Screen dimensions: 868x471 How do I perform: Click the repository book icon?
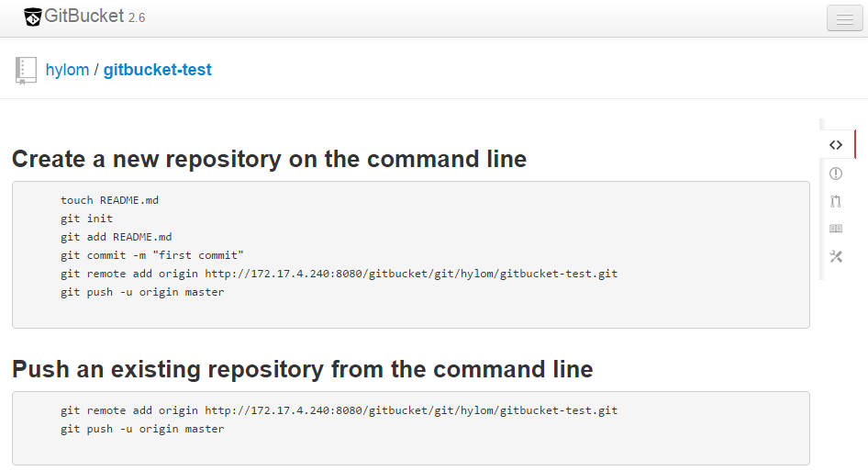coord(26,71)
